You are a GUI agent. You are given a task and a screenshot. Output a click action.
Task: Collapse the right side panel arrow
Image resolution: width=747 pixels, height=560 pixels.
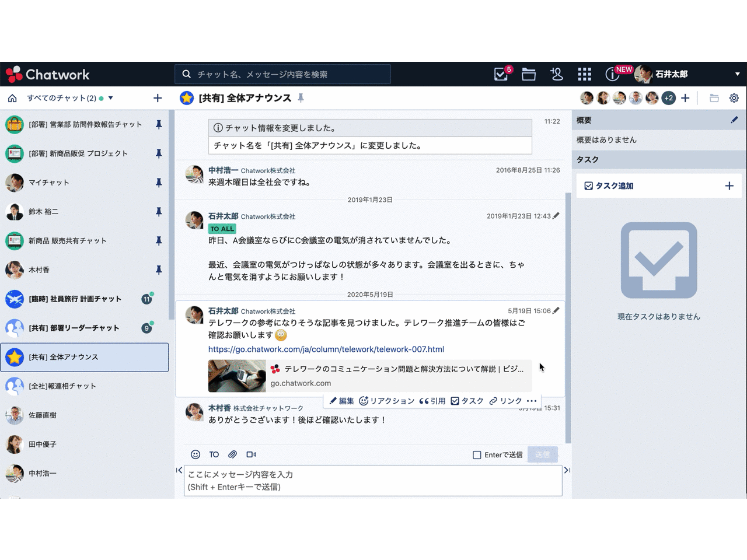[567, 470]
